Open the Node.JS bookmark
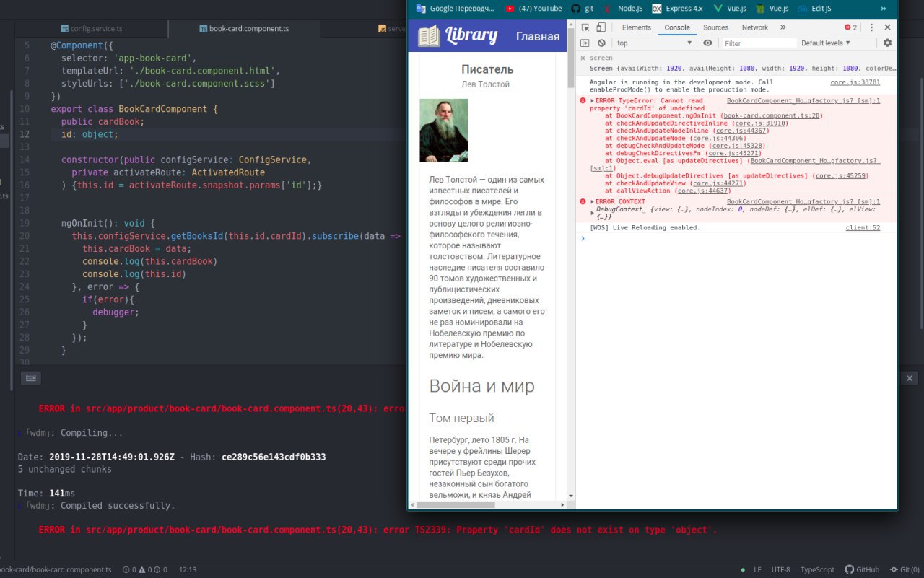This screenshot has height=578, width=924. pyautogui.click(x=624, y=9)
